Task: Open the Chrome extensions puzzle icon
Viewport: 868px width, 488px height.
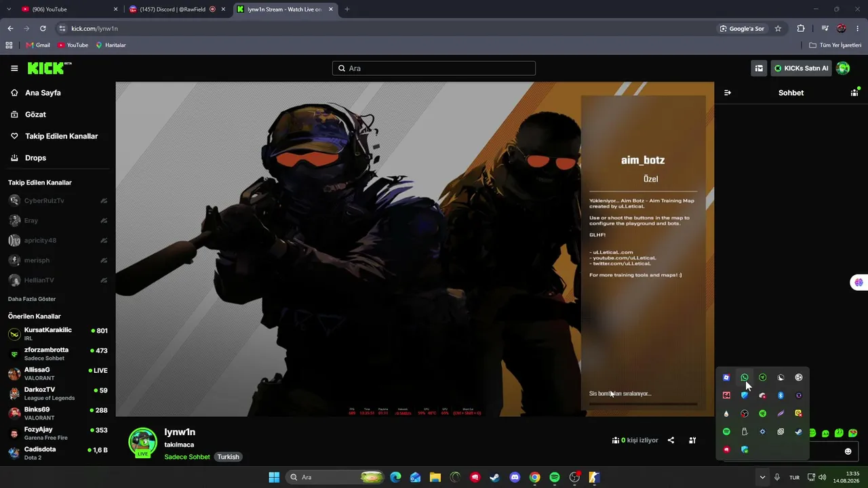Action: point(801,28)
